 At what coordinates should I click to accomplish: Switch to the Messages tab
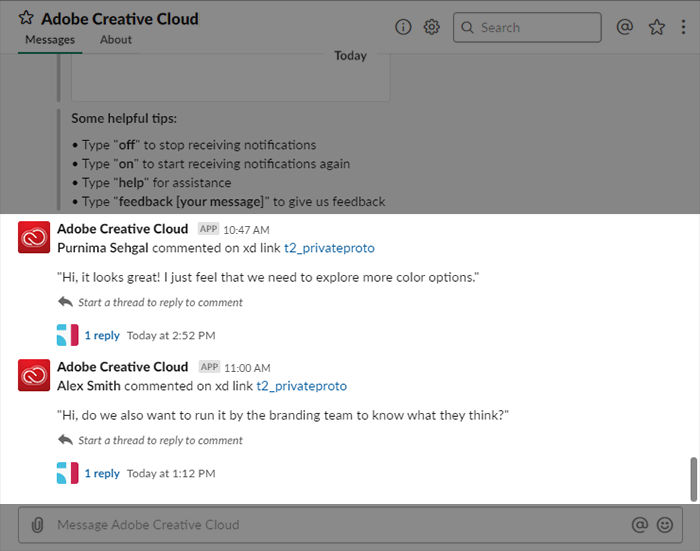click(50, 40)
